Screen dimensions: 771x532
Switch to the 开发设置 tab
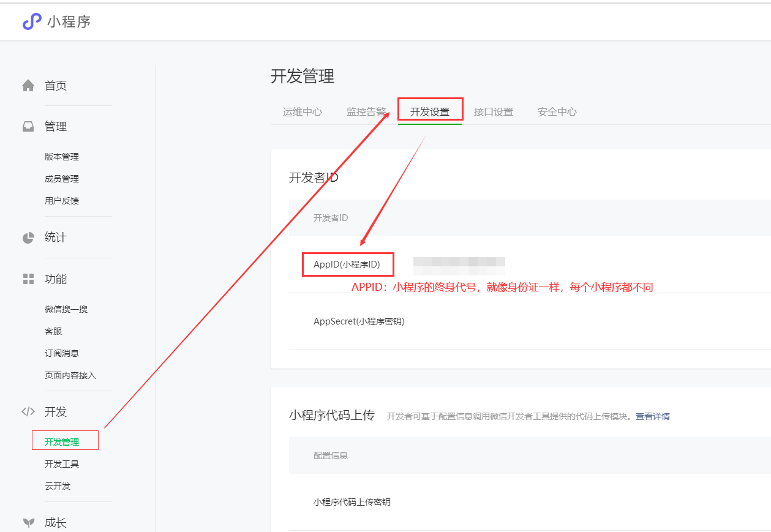pos(430,112)
